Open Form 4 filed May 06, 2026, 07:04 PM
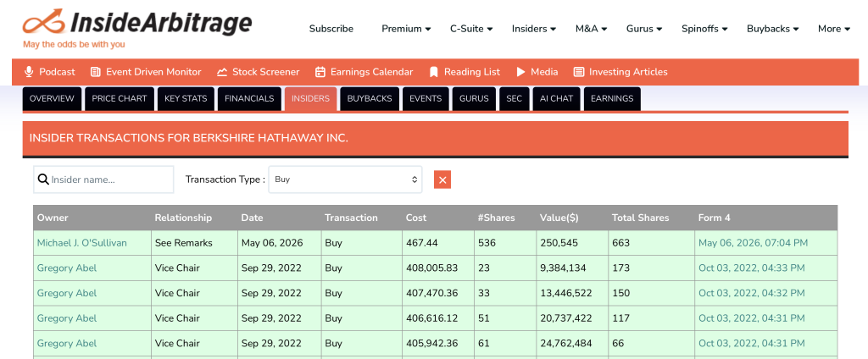Viewport: 868px width, 359px height. tap(753, 243)
